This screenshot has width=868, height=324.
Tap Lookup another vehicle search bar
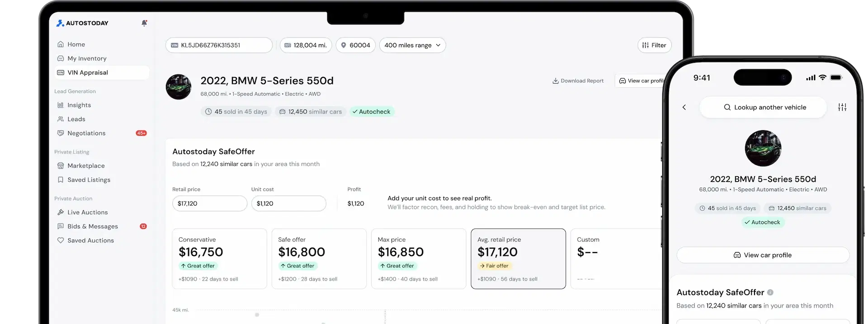point(763,107)
